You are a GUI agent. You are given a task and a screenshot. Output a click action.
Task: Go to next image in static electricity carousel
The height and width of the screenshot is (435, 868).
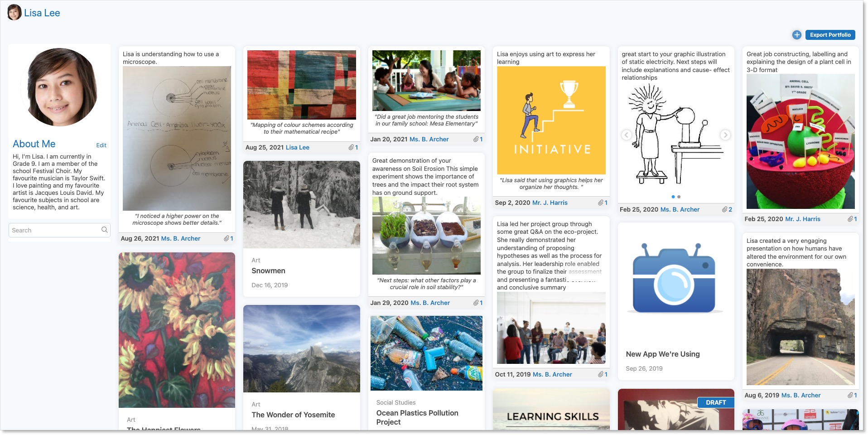coord(725,135)
